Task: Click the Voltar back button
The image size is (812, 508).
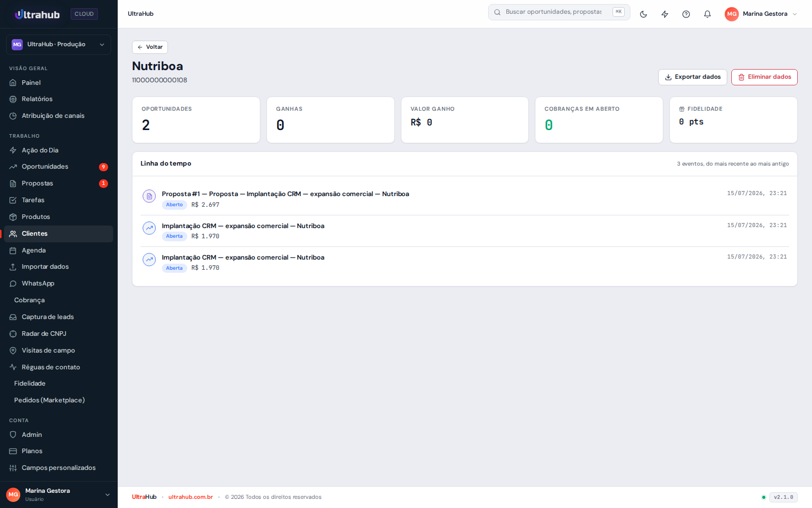Action: tap(150, 47)
